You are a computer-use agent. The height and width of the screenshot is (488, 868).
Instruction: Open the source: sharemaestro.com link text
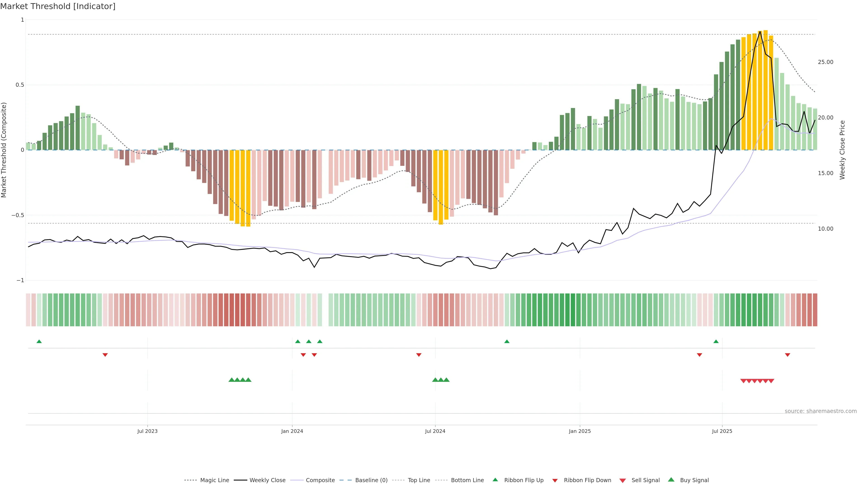[821, 411]
